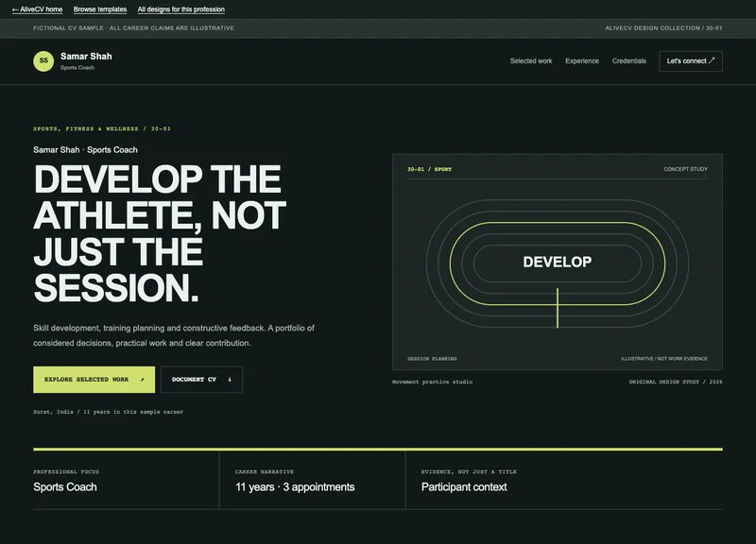Click the 'FICTIONAL CV SAMPLE' banner notice
The height and width of the screenshot is (544, 756).
coord(133,28)
